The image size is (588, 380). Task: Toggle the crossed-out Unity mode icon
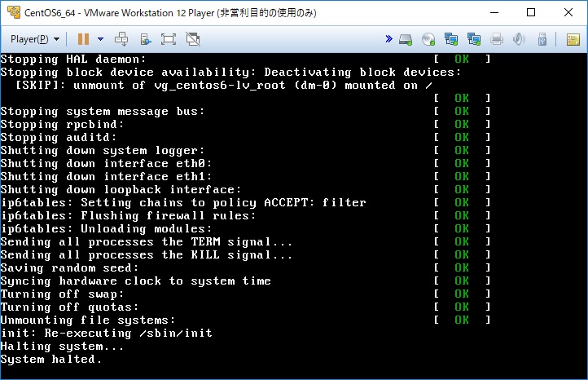[193, 39]
